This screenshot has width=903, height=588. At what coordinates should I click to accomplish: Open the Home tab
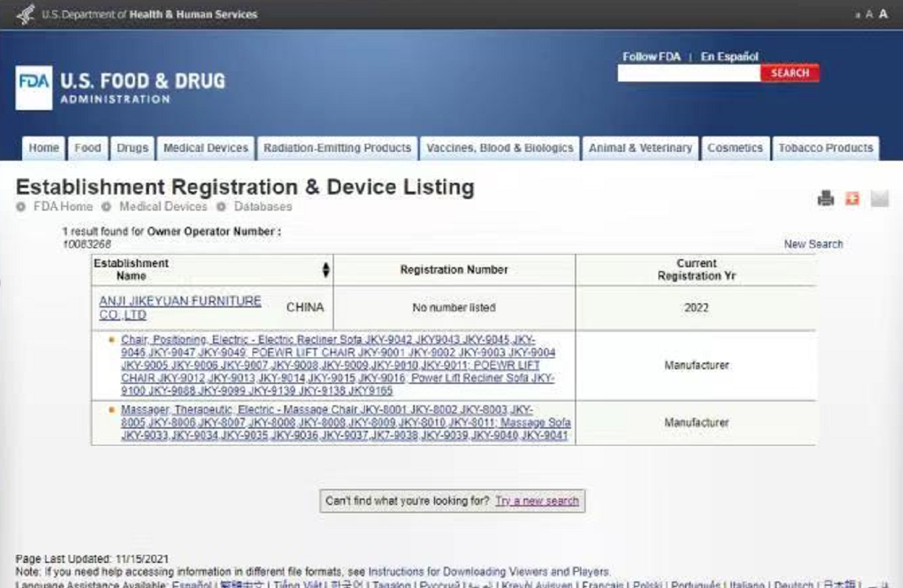coord(43,148)
